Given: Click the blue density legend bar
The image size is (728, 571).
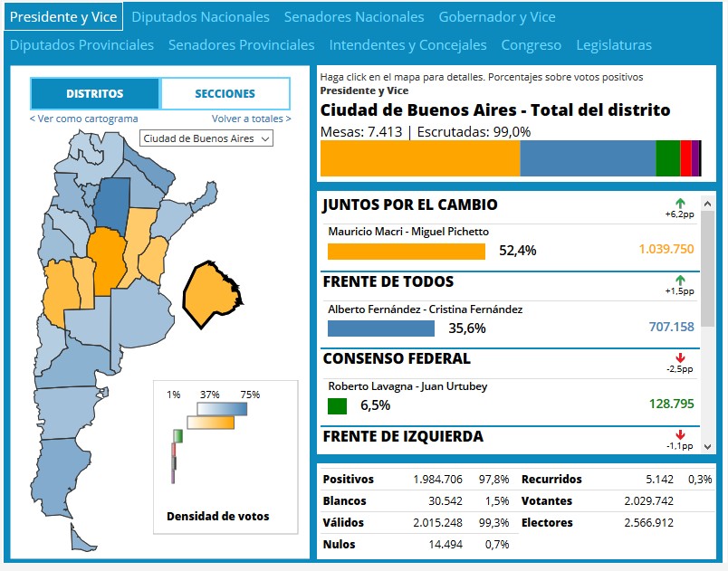Looking at the screenshot, I should click(x=222, y=409).
